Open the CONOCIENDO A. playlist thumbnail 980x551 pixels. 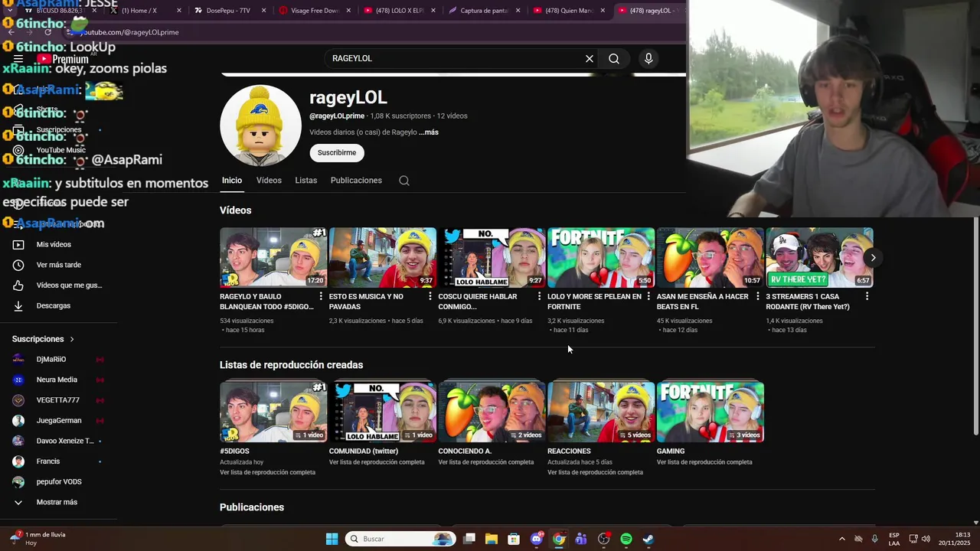click(x=492, y=412)
